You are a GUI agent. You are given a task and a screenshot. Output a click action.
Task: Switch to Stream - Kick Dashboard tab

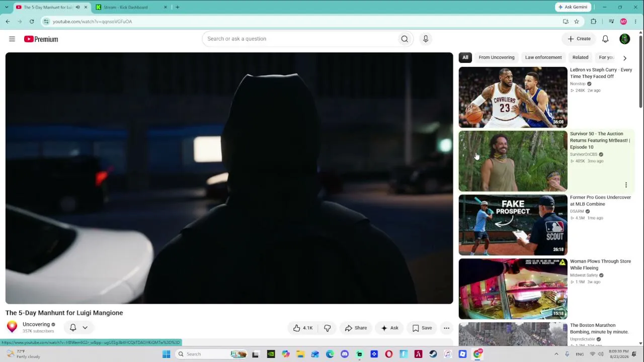coord(131,7)
